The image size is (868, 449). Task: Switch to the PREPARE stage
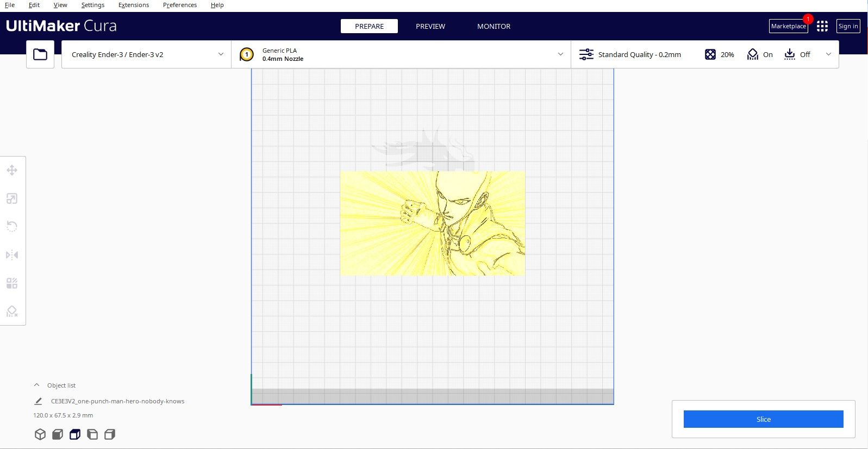[x=369, y=26]
